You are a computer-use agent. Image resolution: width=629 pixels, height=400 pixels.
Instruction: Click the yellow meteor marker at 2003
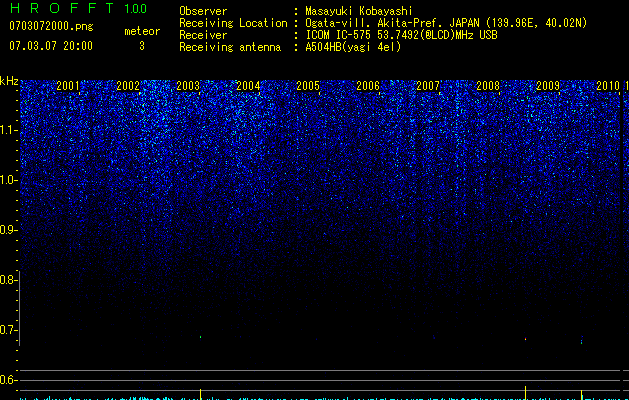tap(200, 394)
